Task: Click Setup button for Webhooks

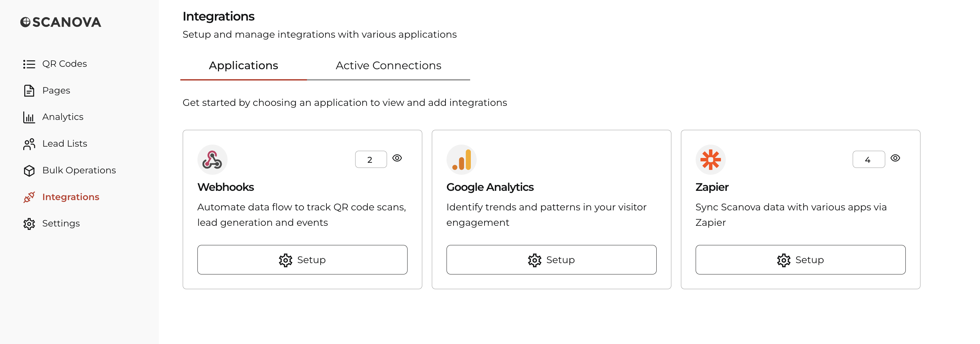Action: [302, 260]
